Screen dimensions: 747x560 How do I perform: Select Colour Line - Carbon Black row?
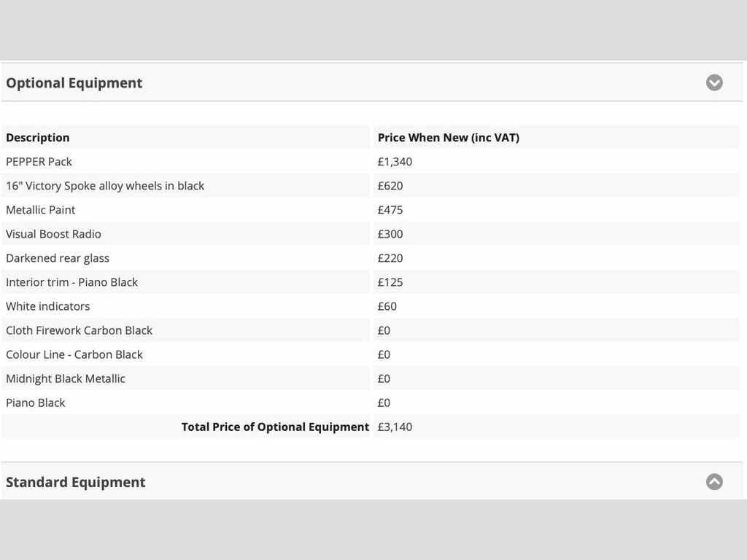click(x=370, y=355)
